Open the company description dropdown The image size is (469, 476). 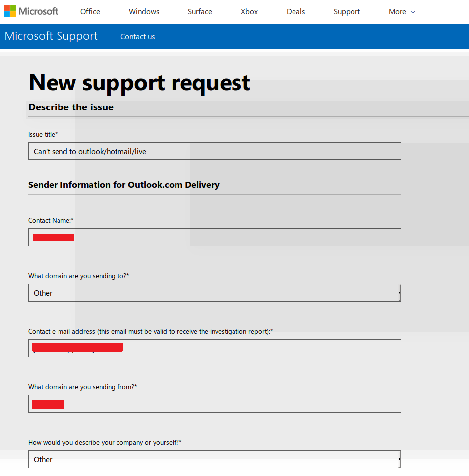(215, 459)
